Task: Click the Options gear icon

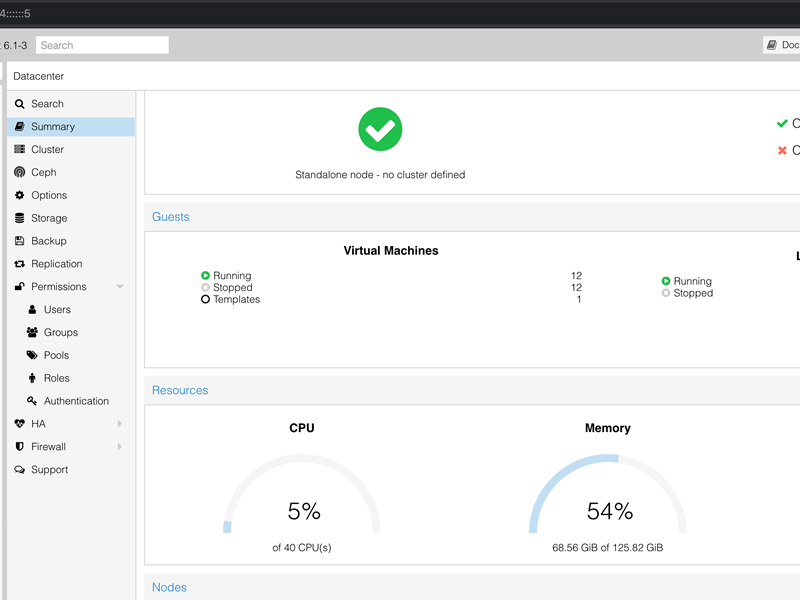Action: tap(20, 196)
